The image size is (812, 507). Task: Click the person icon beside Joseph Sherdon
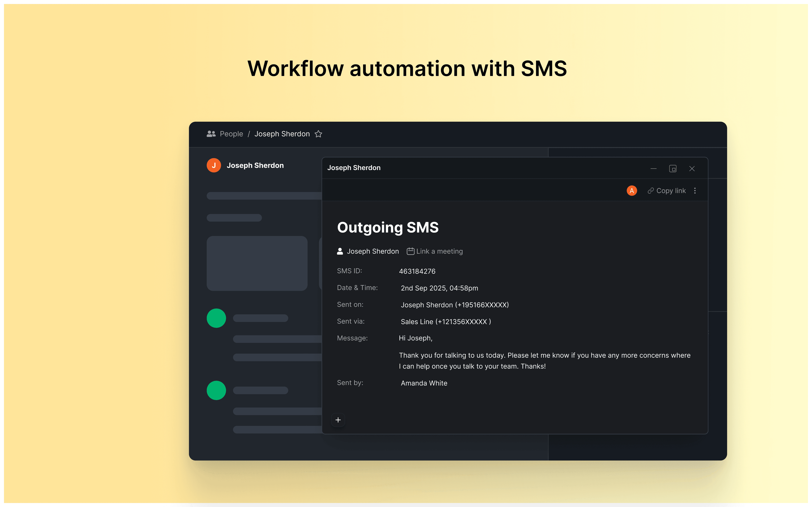pyautogui.click(x=340, y=251)
